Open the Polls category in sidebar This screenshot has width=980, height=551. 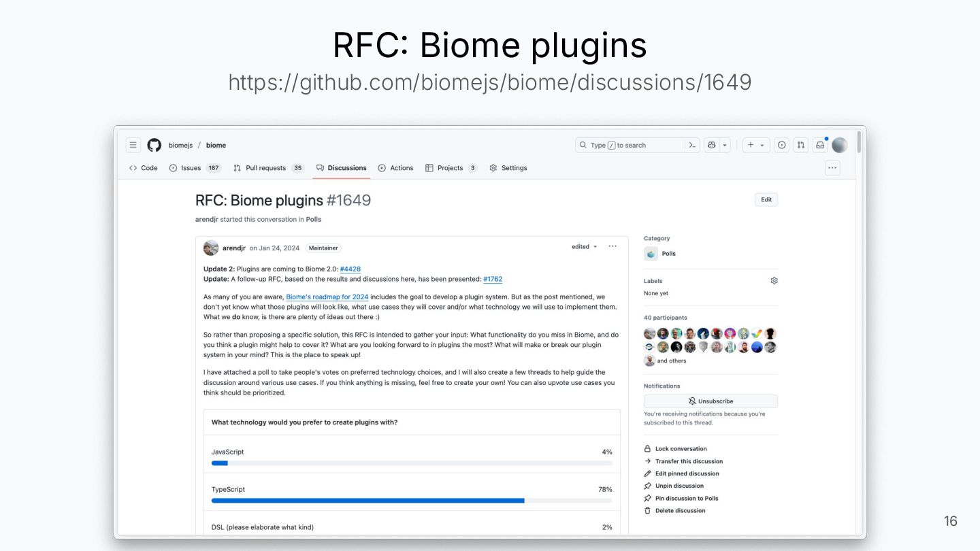click(x=669, y=254)
